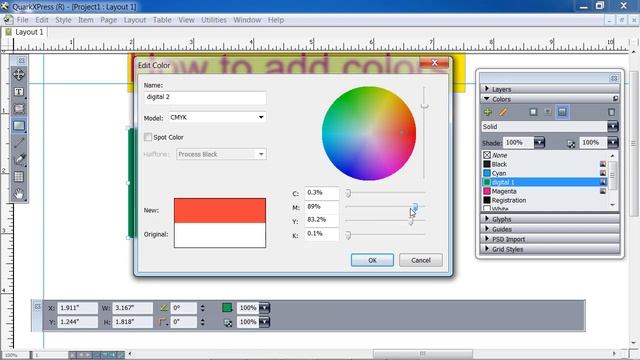This screenshot has width=640, height=360.
Task: Open the opacity dropdown in Colors panel
Action: click(x=613, y=142)
